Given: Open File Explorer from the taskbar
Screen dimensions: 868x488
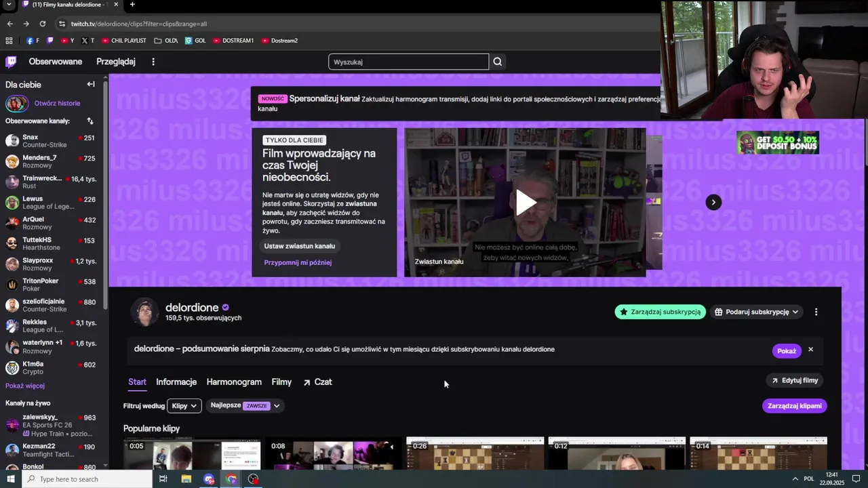Looking at the screenshot, I should pyautogui.click(x=186, y=479).
